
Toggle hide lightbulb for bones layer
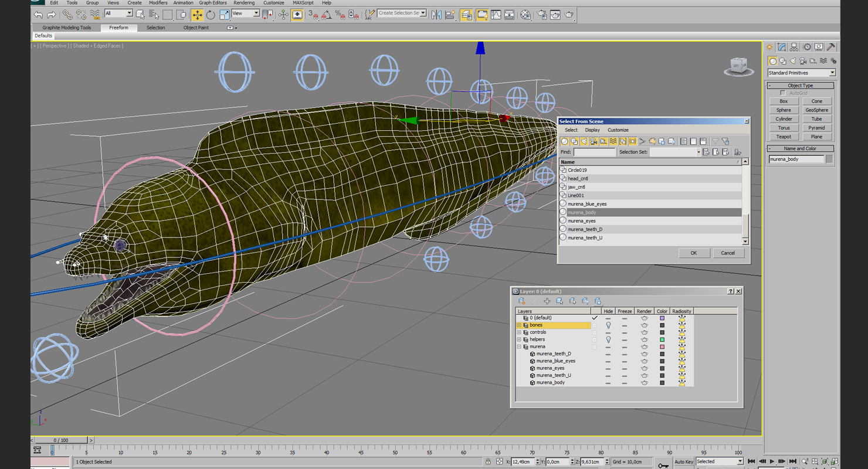[x=608, y=325]
